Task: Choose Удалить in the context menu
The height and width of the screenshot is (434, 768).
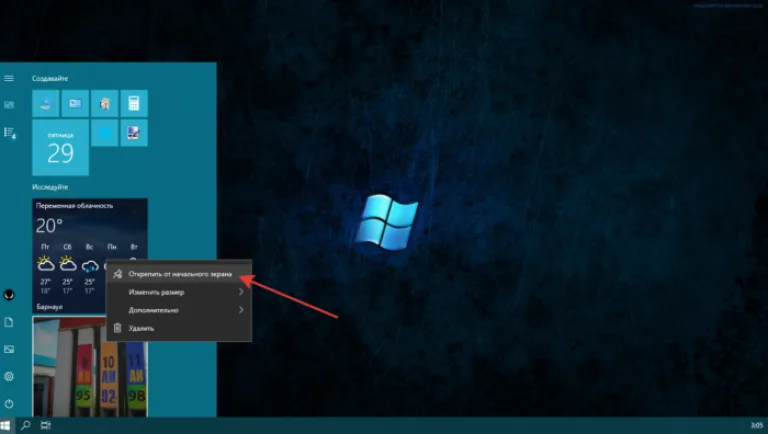Action: coord(179,328)
